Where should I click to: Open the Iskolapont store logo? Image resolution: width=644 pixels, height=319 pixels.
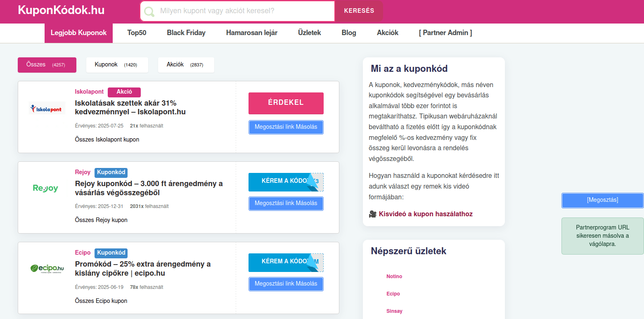coord(47,109)
